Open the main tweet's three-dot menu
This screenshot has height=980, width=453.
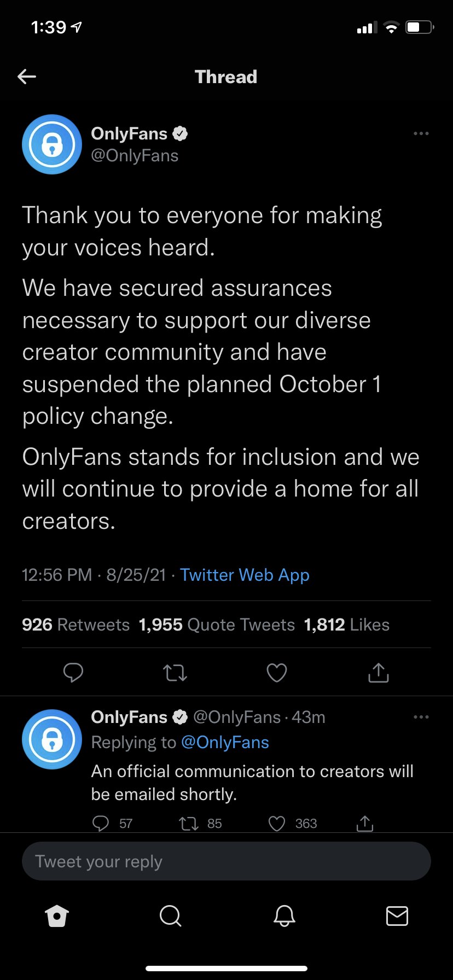(421, 133)
